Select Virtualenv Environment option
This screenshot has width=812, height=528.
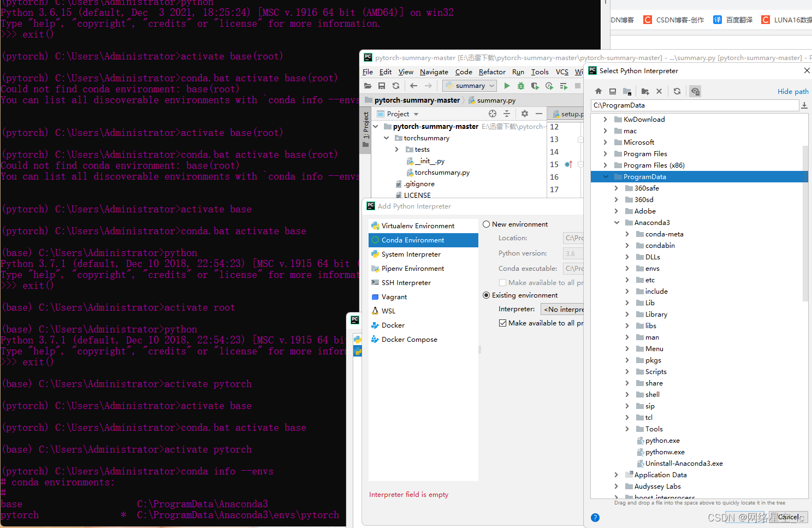pyautogui.click(x=423, y=226)
